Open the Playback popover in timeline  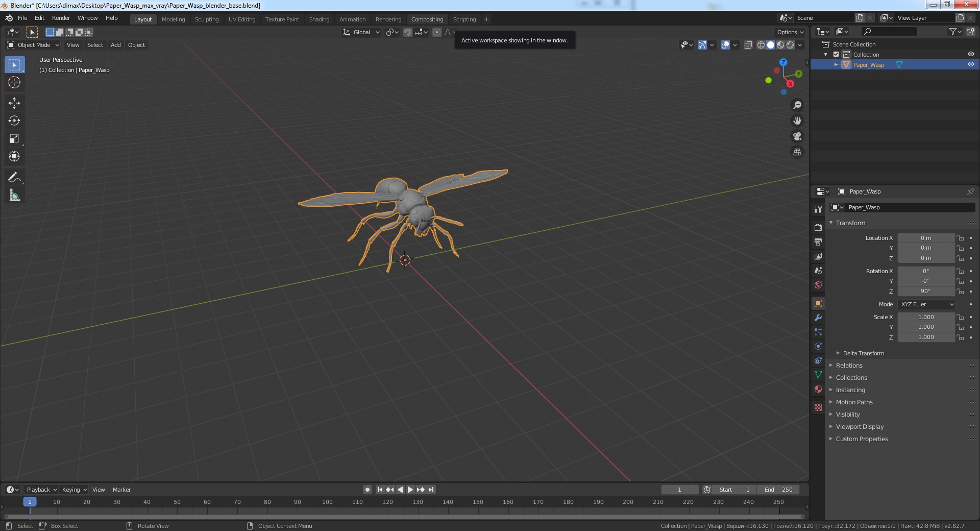41,490
